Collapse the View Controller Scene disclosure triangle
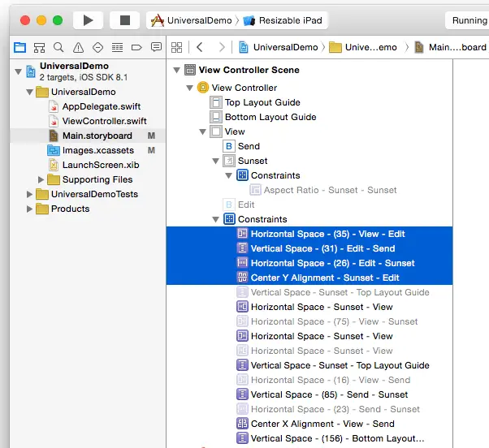489x448 pixels. click(x=178, y=70)
